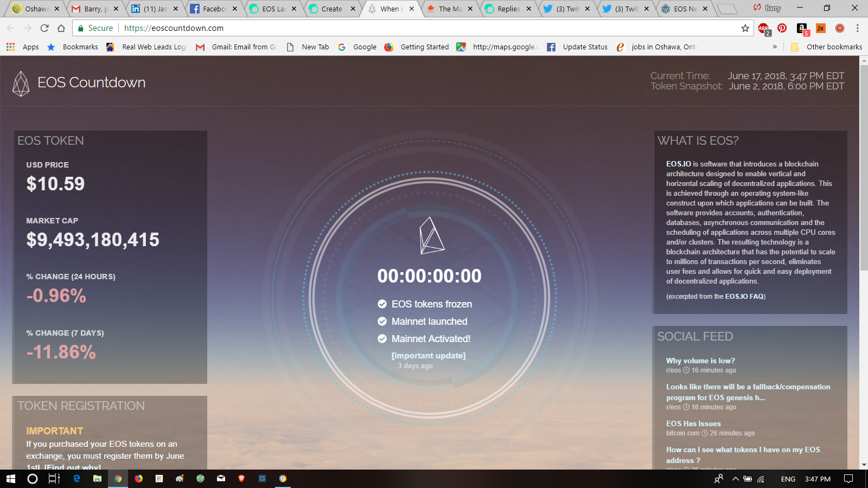
Task: Click the -0.96% 24 hour change
Action: [x=56, y=296]
